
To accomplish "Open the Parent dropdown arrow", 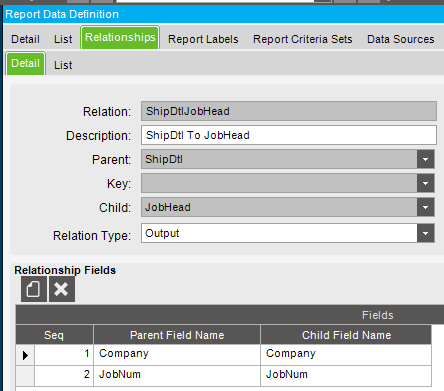I will (425, 159).
